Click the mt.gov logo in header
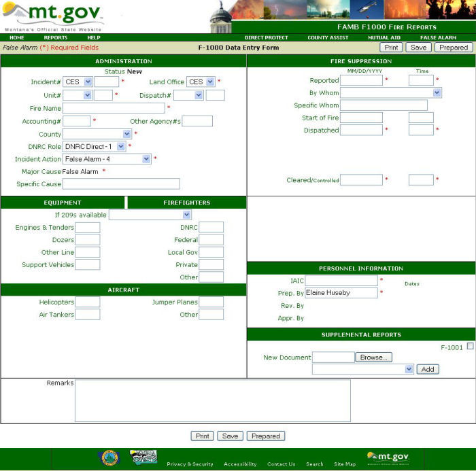Viewport: 476px width, 471px height. coord(53,16)
